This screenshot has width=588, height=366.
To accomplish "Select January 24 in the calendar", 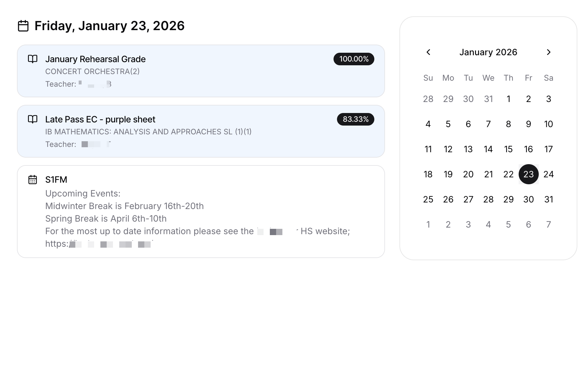I will click(548, 174).
